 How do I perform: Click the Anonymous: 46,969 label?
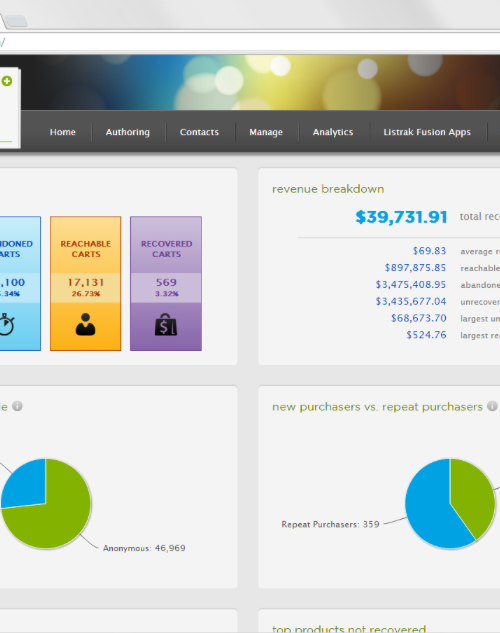pyautogui.click(x=144, y=548)
